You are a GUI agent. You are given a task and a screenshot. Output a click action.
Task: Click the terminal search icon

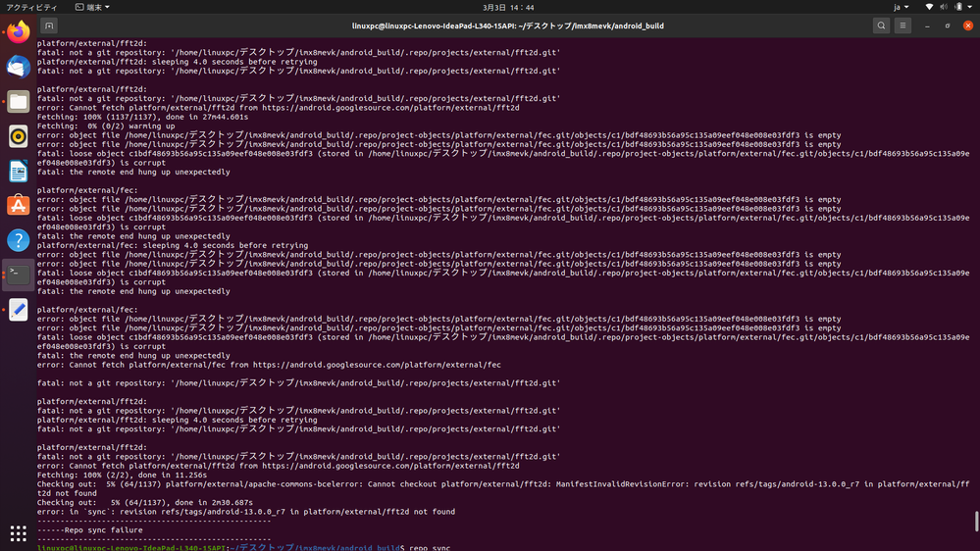(881, 25)
